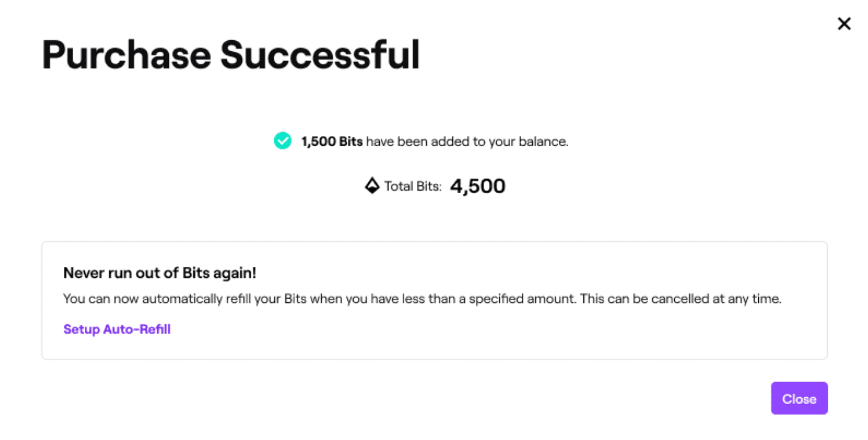868x440 pixels.
Task: Dismiss the dialog with the X icon
Action: pos(844,24)
